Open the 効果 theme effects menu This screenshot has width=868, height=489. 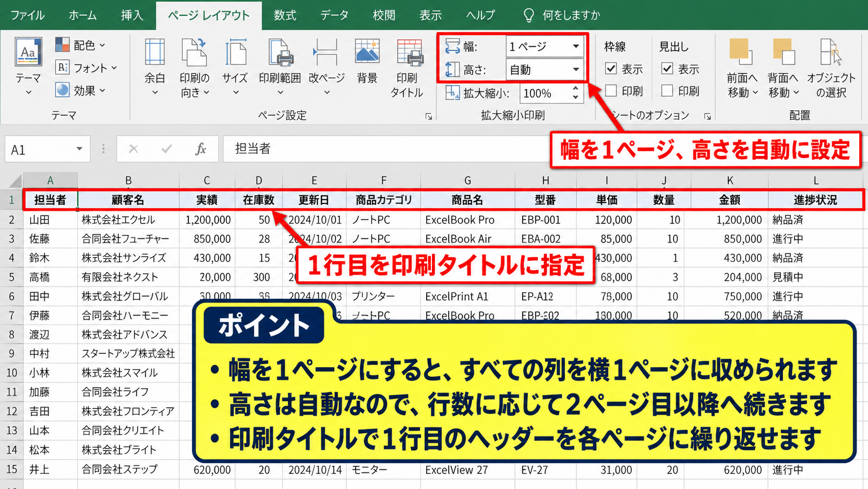(80, 90)
